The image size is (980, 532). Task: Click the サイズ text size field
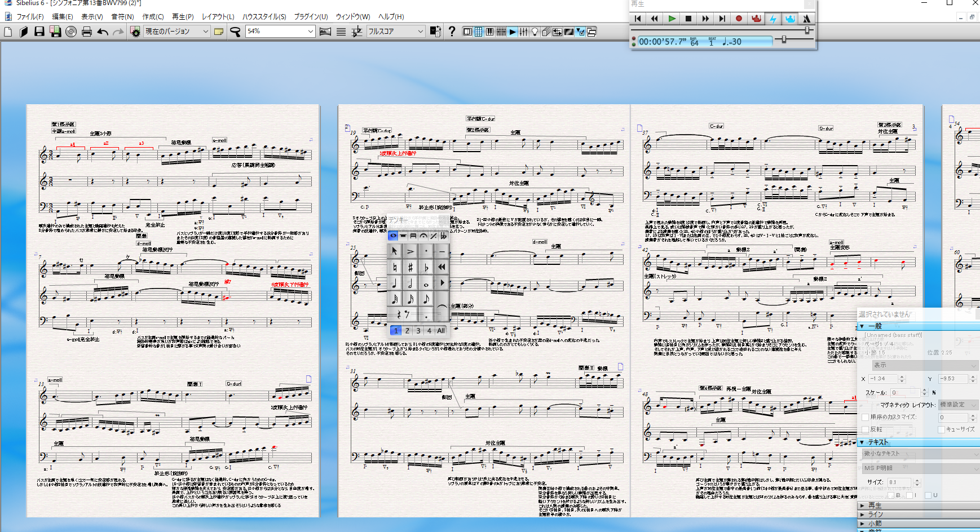click(x=899, y=482)
